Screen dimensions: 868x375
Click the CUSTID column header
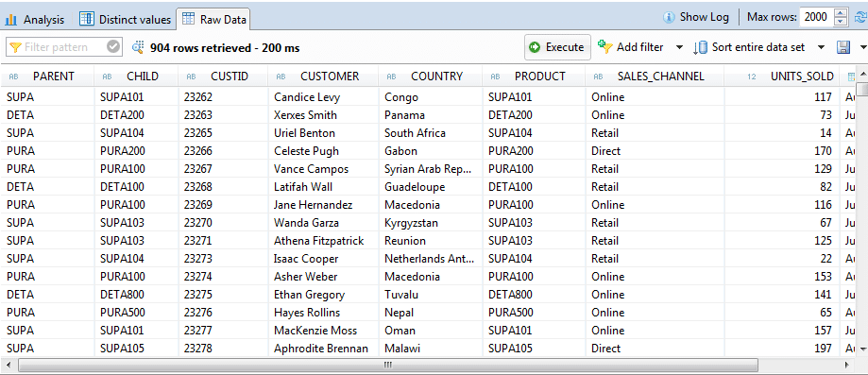[x=223, y=77]
